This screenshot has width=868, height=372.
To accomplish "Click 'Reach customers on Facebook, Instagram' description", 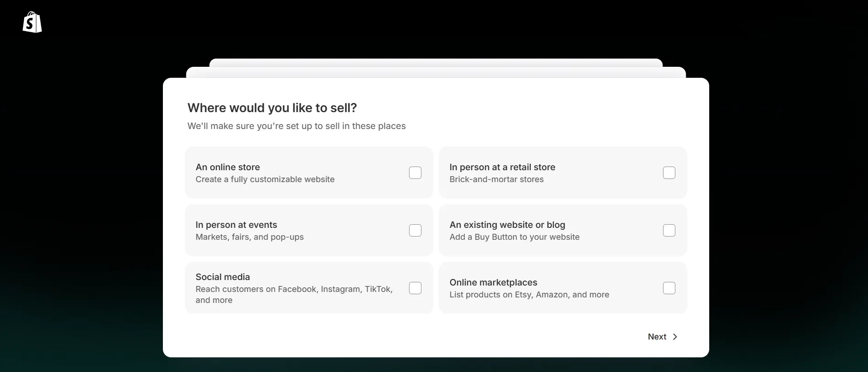I will (294, 295).
